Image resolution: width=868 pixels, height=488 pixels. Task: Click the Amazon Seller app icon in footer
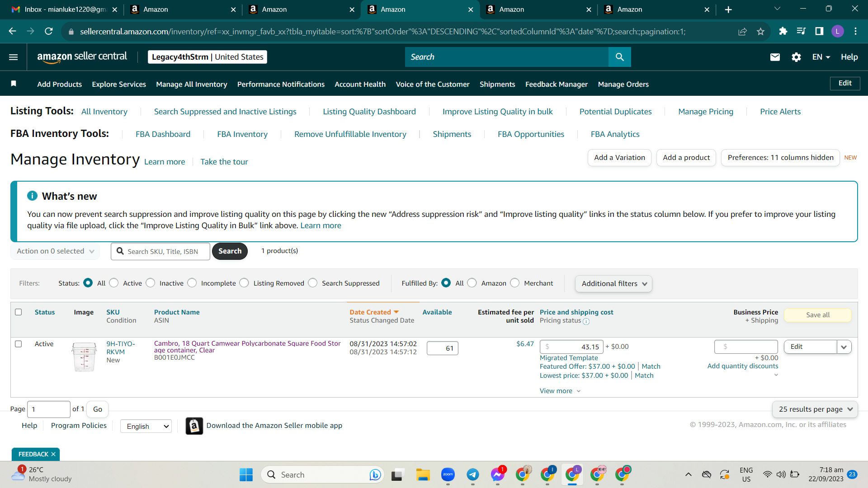coord(194,426)
